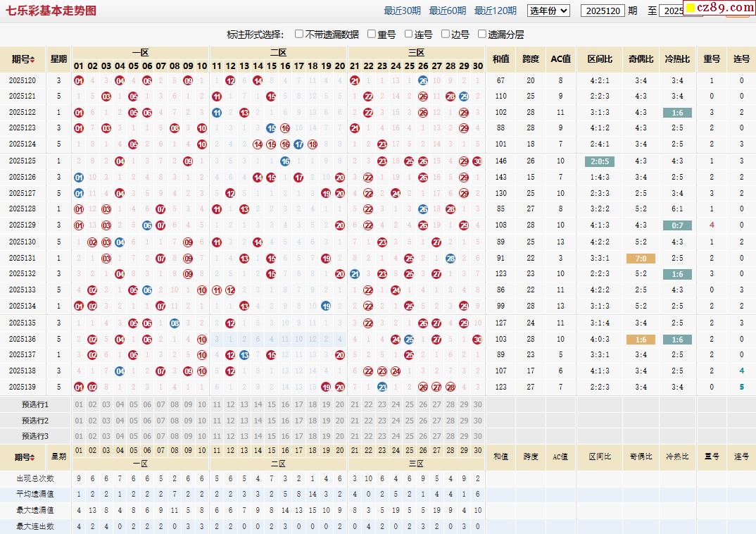
Task: Click red ball 24 in row 2025127
Action: point(396,194)
